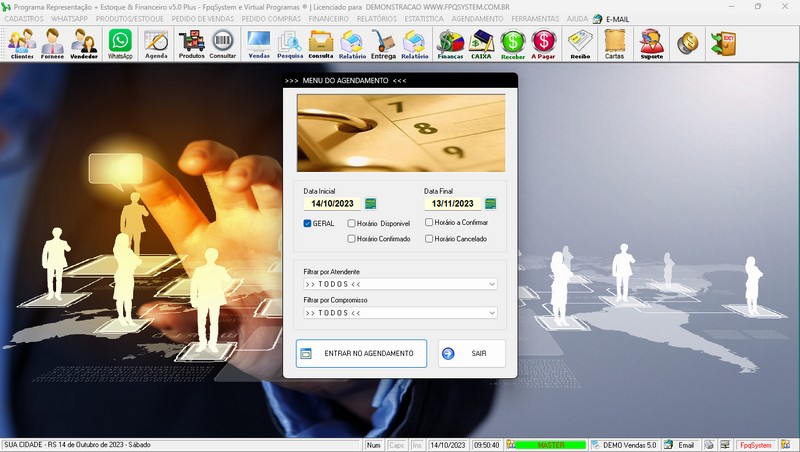800x452 pixels.
Task: Expand the Filtrar por Compromisso dropdown
Action: click(492, 313)
